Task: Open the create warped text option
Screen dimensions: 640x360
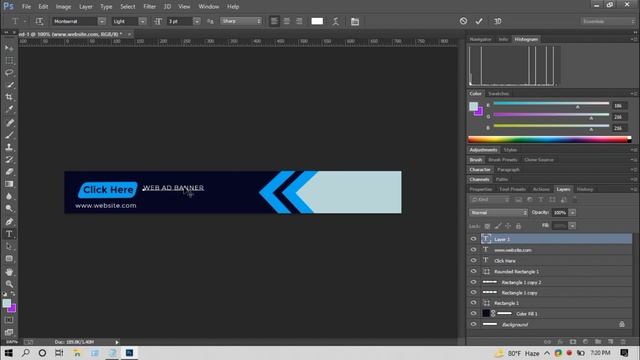Action: (x=336, y=21)
